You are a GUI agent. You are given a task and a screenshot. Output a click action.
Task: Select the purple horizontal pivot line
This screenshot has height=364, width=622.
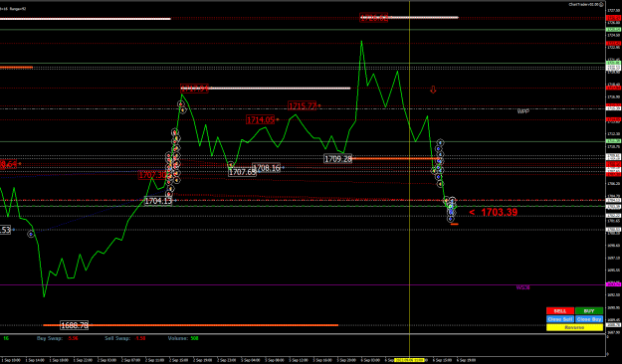(x=304, y=284)
